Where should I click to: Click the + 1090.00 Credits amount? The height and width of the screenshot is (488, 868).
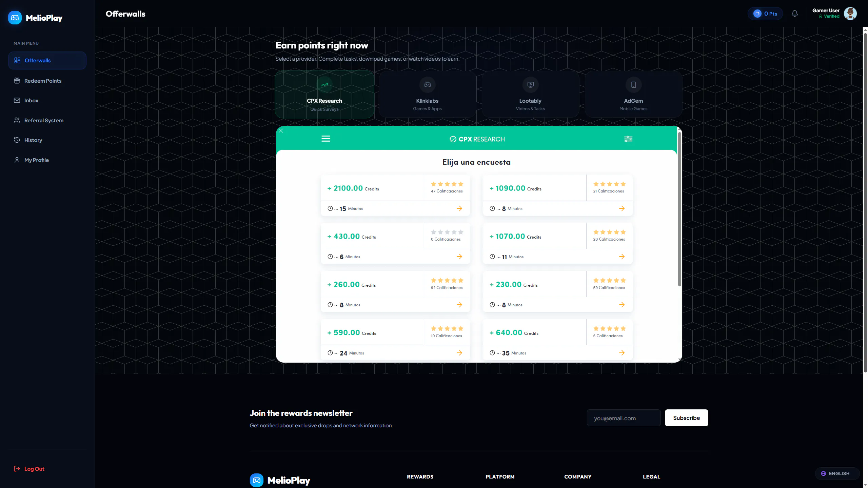tap(515, 188)
